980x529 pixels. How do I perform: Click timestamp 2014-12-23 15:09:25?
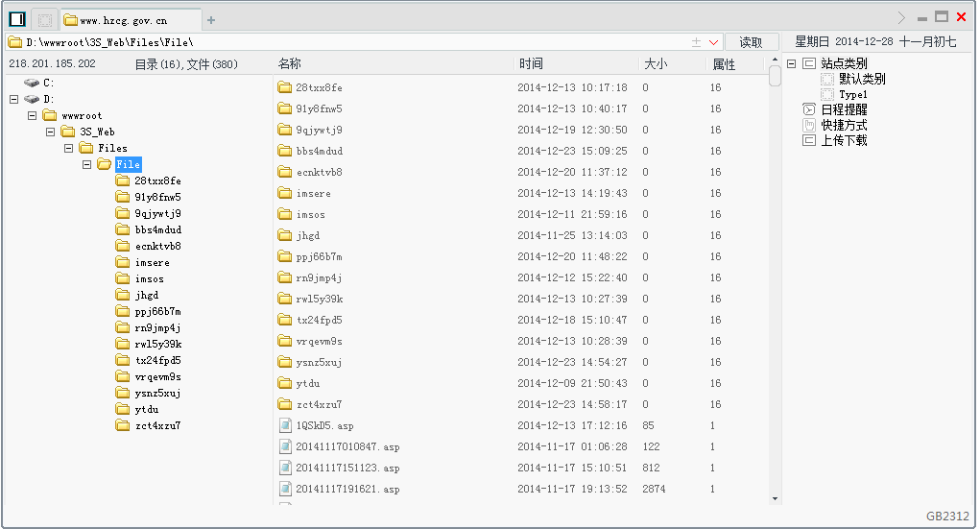click(x=572, y=151)
